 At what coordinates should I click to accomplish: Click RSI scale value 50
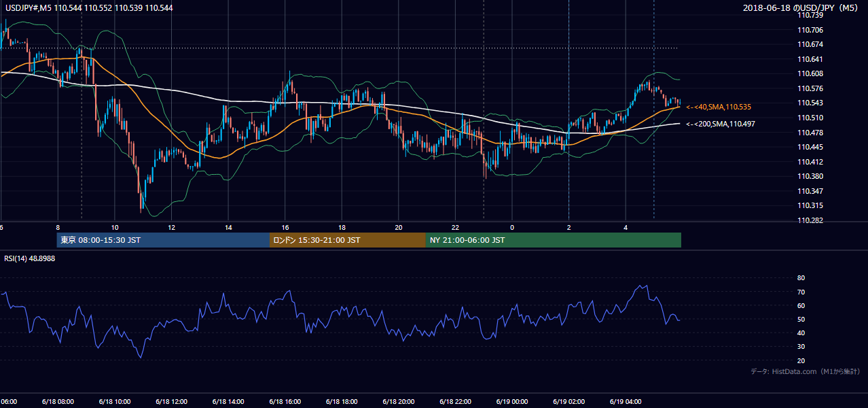click(801, 320)
